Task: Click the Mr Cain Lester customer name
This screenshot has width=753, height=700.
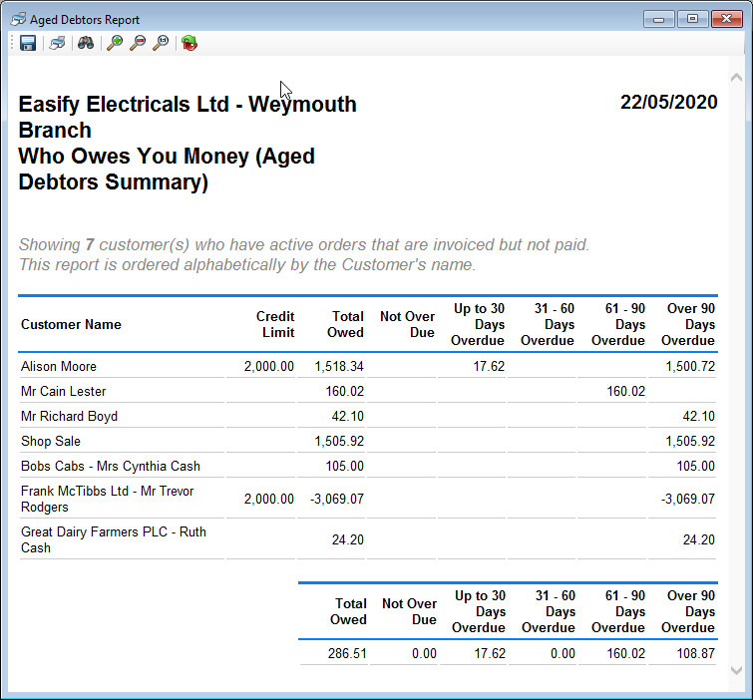Action: coord(63,392)
